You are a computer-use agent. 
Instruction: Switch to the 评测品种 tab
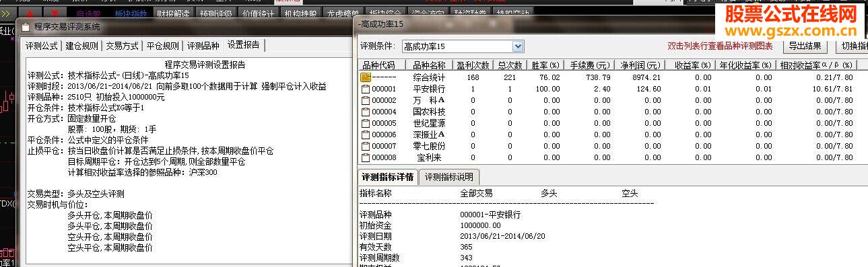pyautogui.click(x=203, y=46)
